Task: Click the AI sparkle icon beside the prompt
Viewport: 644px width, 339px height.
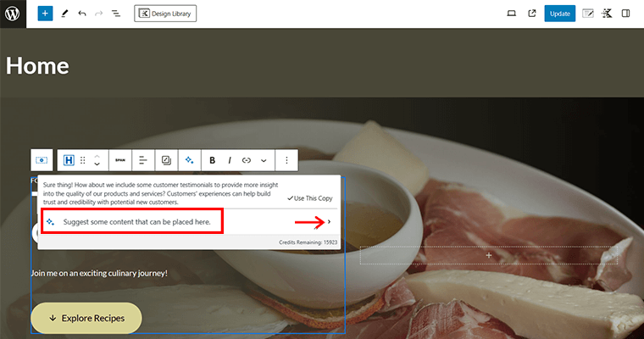Action: [51, 222]
